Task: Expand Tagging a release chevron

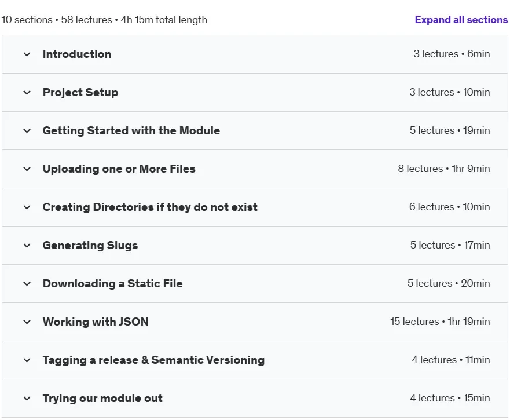Action: 27,360
